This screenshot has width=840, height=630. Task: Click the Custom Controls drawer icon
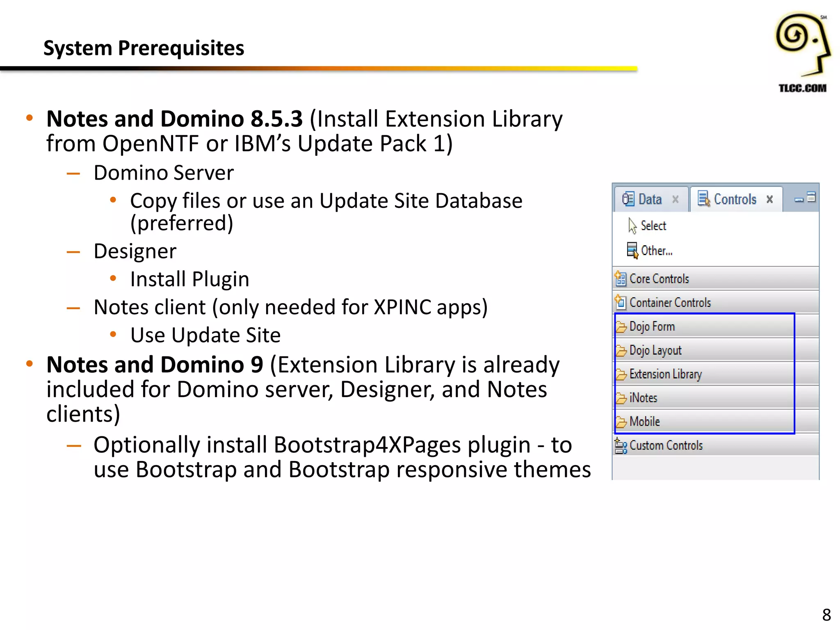(621, 446)
